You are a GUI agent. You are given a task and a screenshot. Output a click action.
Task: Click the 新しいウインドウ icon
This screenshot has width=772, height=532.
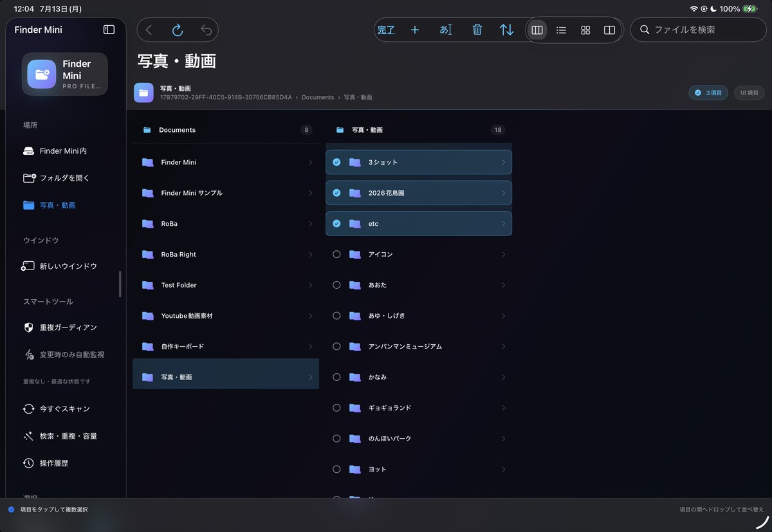coord(28,266)
